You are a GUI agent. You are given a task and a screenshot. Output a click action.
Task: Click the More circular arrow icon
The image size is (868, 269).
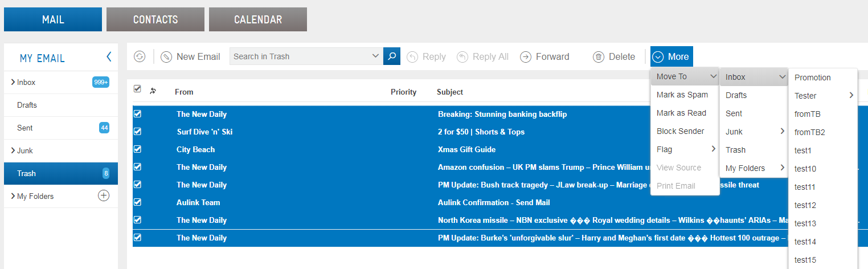(658, 56)
